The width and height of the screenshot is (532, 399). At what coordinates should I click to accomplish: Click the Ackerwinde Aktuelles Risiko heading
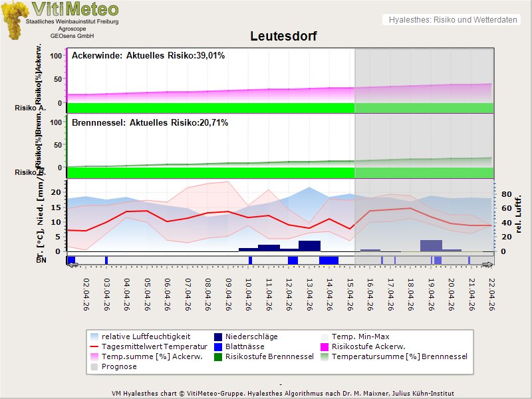[148, 56]
